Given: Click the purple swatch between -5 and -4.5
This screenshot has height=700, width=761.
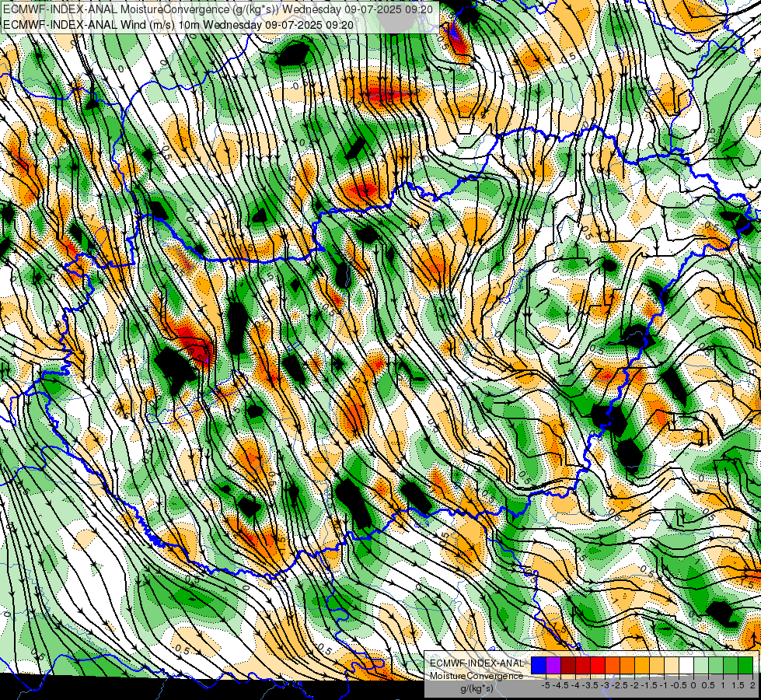Looking at the screenshot, I should [553, 666].
